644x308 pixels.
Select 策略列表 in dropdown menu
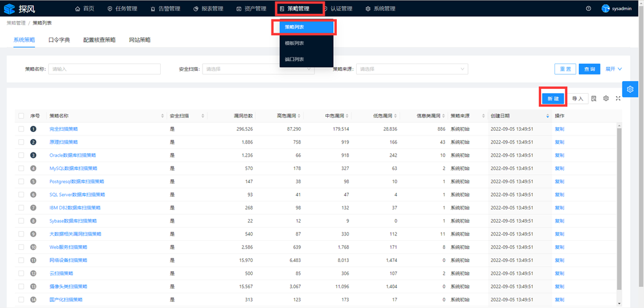coord(306,27)
